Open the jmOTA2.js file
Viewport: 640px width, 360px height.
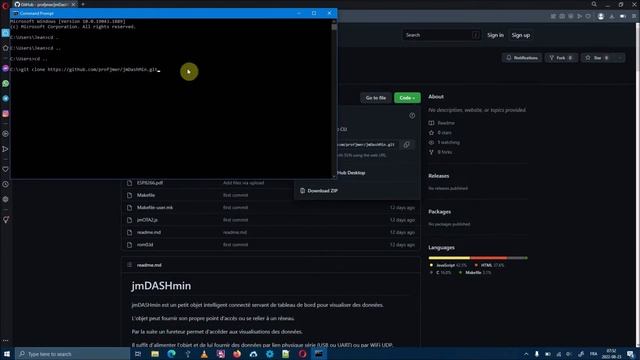[x=147, y=220]
